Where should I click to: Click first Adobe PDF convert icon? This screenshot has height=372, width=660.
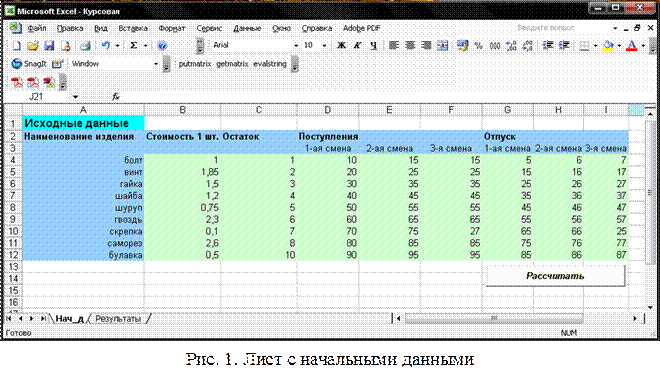click(16, 82)
